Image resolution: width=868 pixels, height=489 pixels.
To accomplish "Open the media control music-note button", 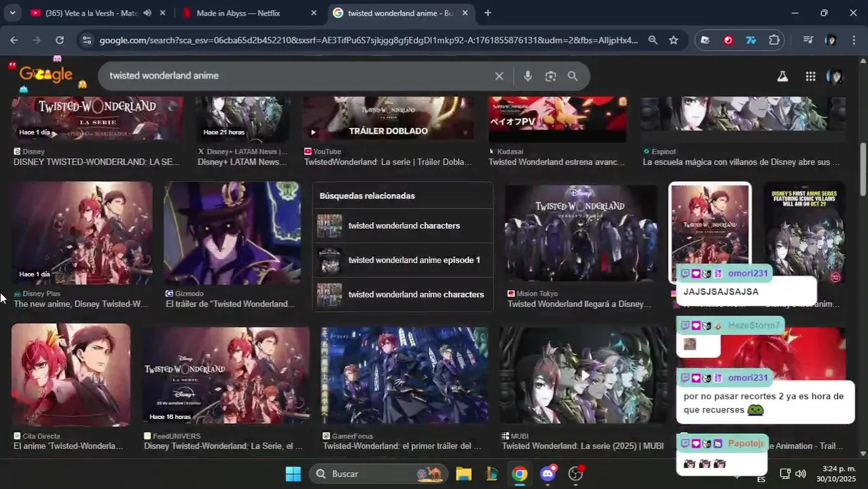I will coord(808,40).
